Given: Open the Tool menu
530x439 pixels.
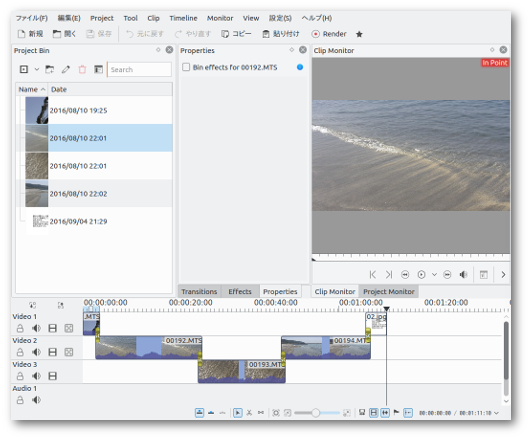Looking at the screenshot, I should (130, 18).
